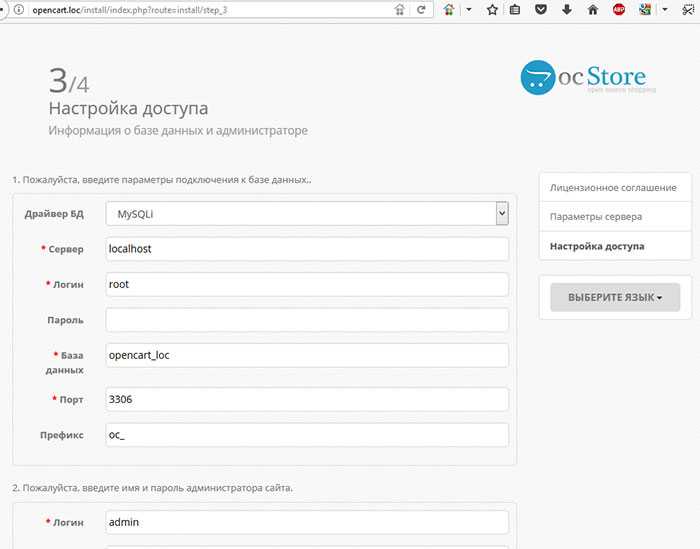Click the Префикс field with oc_
The height and width of the screenshot is (549, 700).
tap(307, 435)
